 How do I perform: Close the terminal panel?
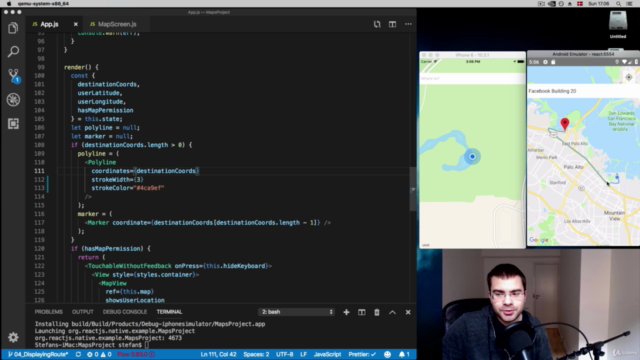coord(408,312)
